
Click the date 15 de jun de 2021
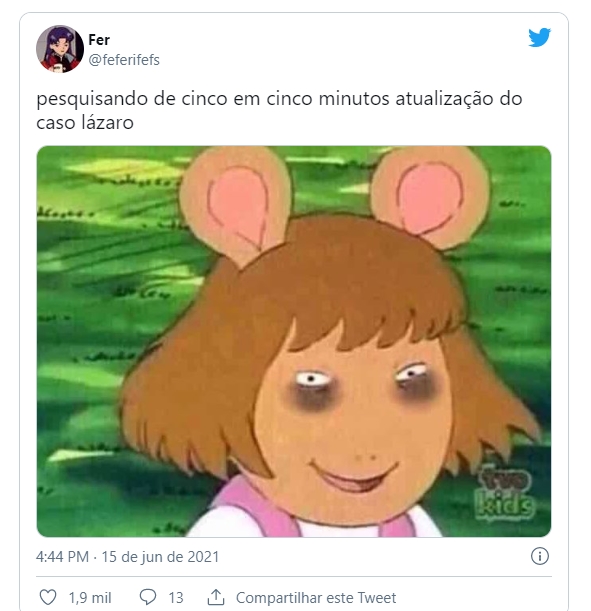point(160,556)
